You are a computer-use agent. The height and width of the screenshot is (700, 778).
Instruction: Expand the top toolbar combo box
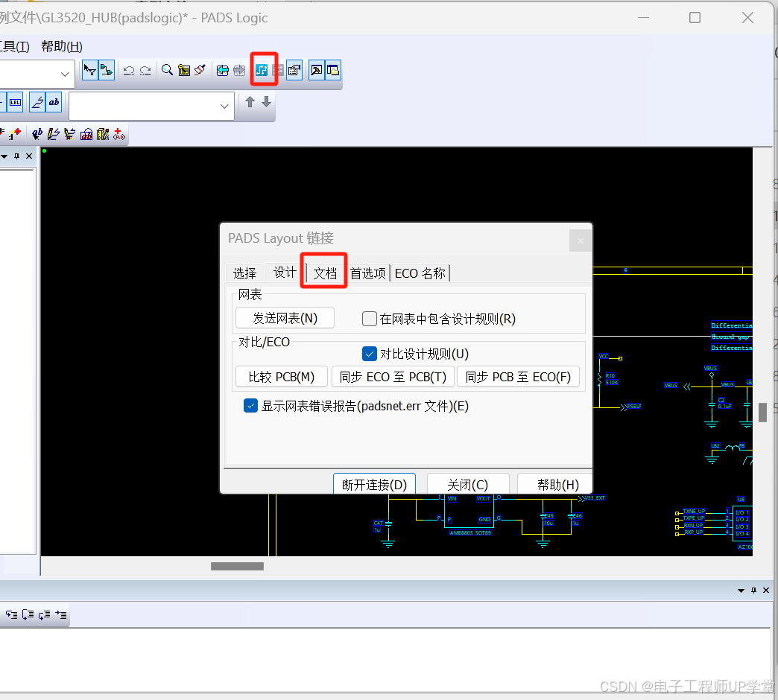pyautogui.click(x=65, y=74)
